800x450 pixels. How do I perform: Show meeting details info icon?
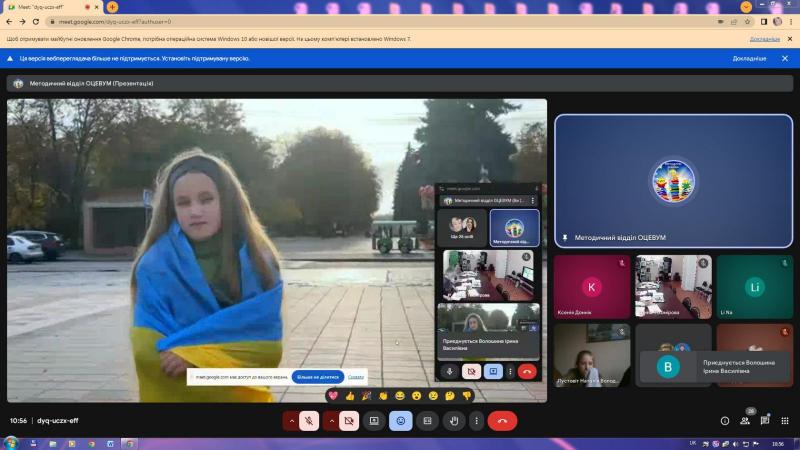(724, 421)
